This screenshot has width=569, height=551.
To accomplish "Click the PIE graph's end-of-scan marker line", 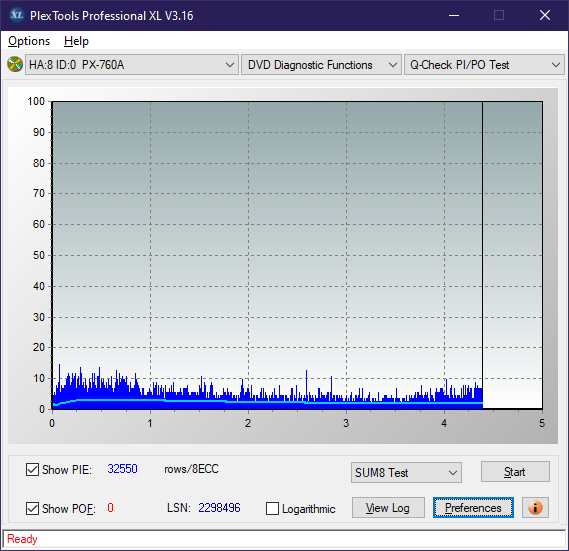I will [x=482, y=255].
